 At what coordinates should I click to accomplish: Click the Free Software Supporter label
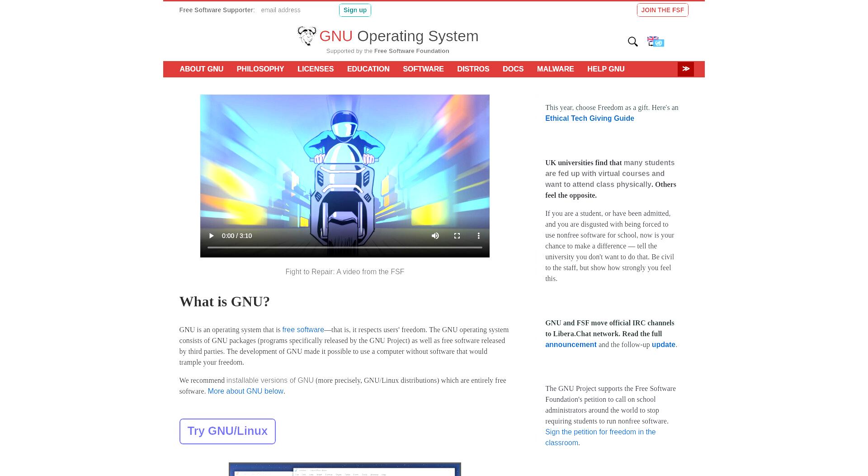click(217, 10)
